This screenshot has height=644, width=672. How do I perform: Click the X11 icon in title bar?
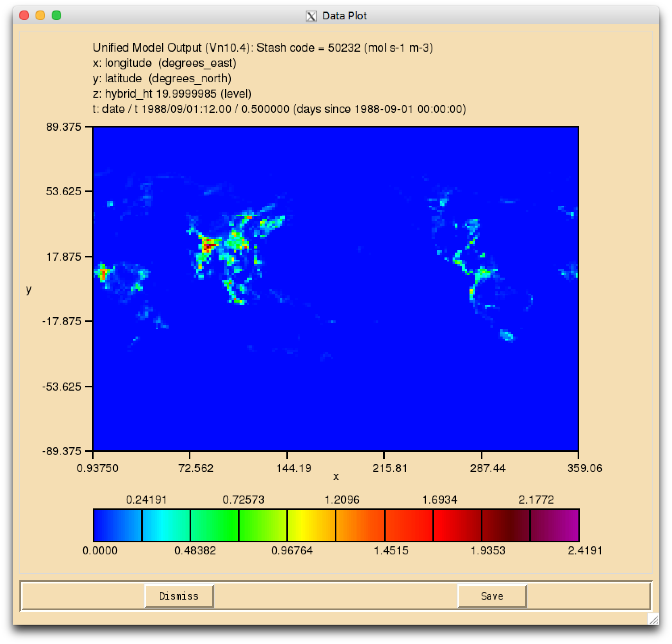coord(311,16)
